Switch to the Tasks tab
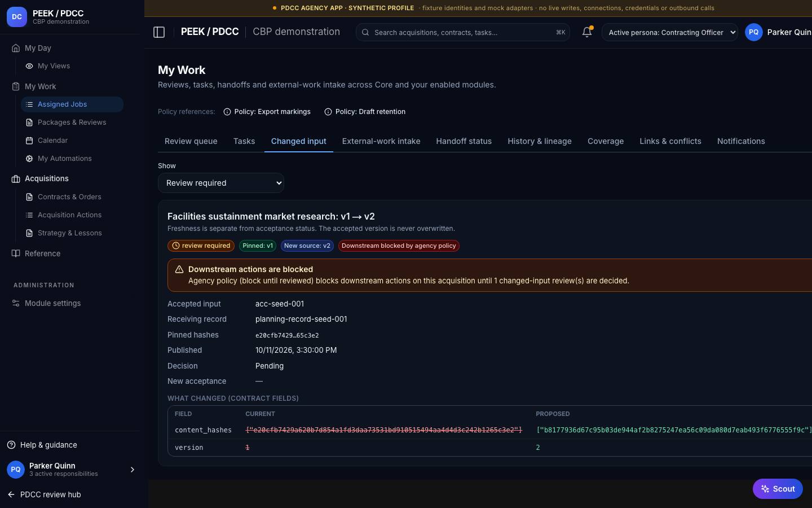The image size is (812, 508). click(x=244, y=141)
